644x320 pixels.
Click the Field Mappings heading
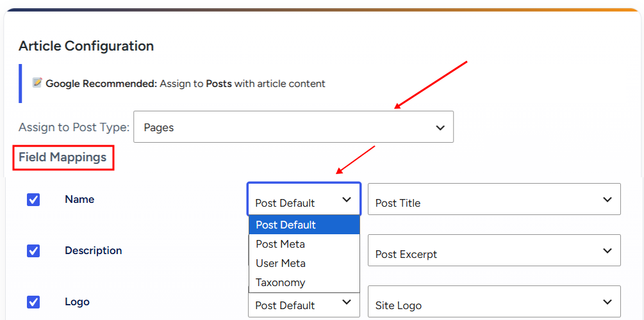tap(62, 157)
